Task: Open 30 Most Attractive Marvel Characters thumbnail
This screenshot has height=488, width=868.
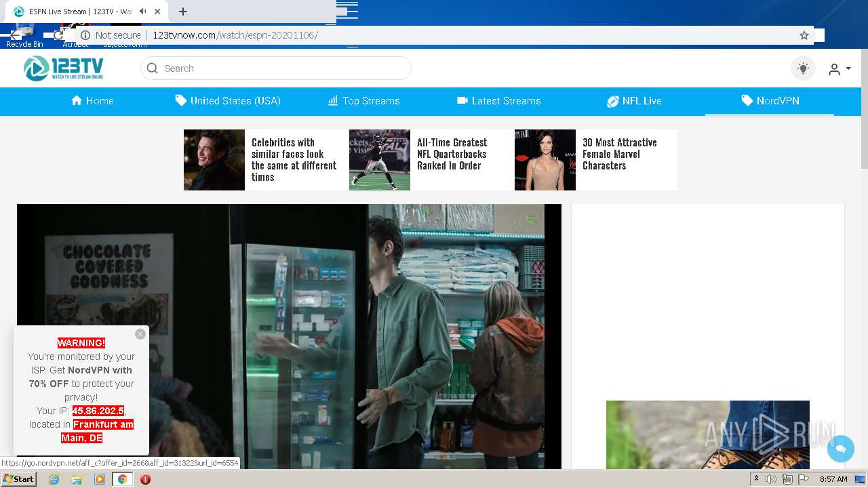Action: click(545, 160)
